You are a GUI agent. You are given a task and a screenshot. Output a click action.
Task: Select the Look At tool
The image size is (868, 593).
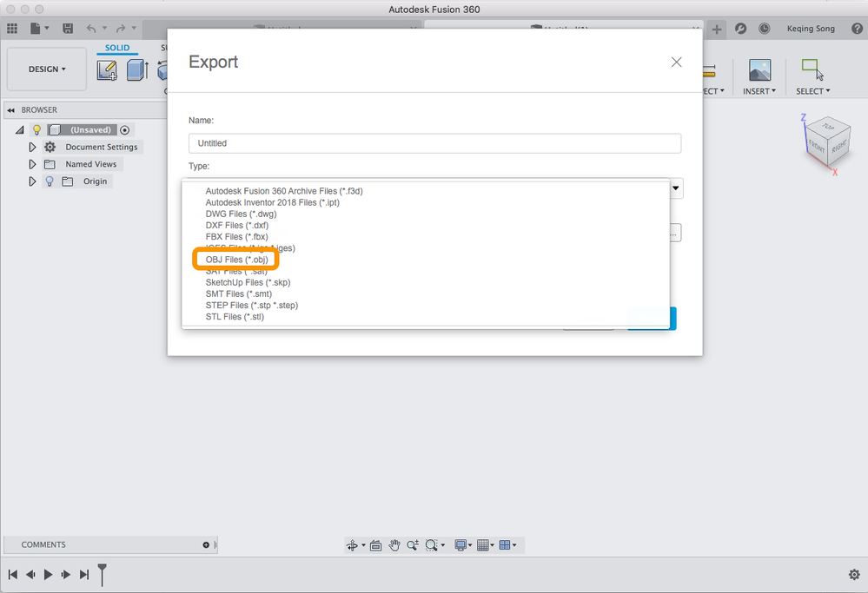click(375, 545)
